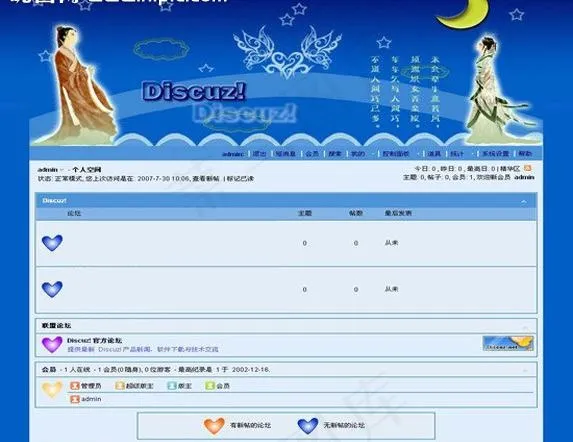Image resolution: width=573 pixels, height=442 pixels.
Task: Click the blue heart icon of the first forum row
Action: click(52, 243)
